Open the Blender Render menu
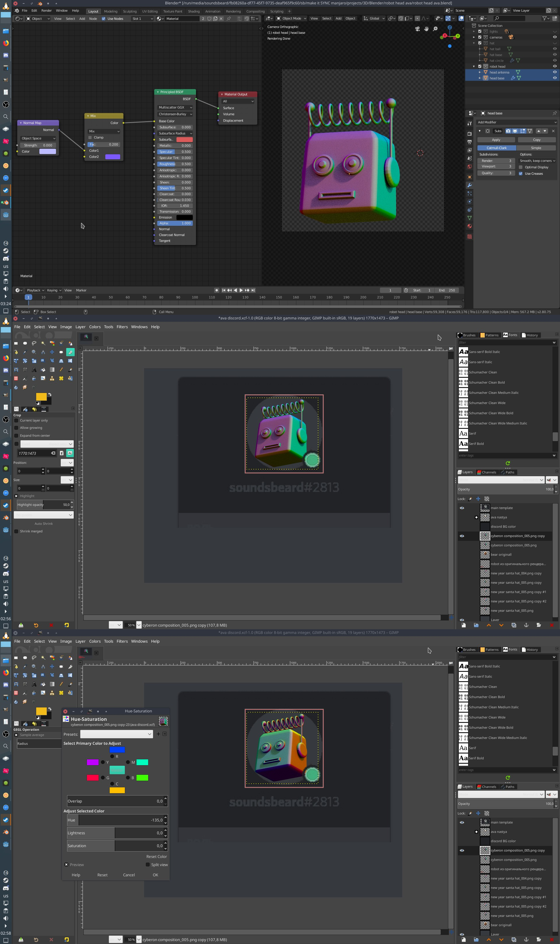560x944 pixels. (46, 11)
